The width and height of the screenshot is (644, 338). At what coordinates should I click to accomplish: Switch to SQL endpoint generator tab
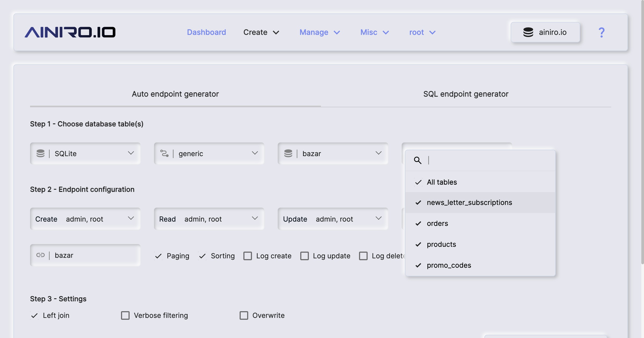point(466,94)
